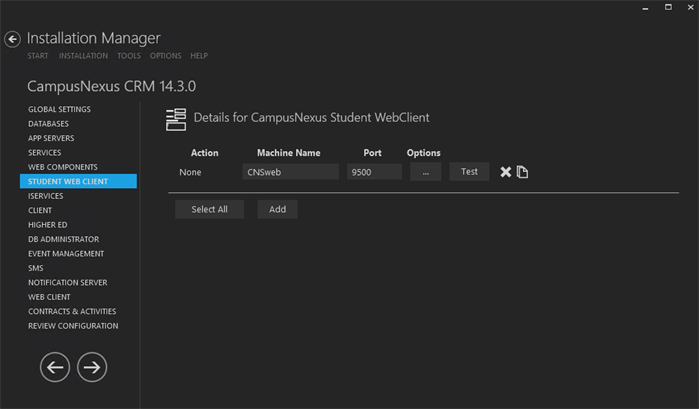Viewport: 699px width, 409px height.
Task: Add a new machine entry
Action: 277,209
